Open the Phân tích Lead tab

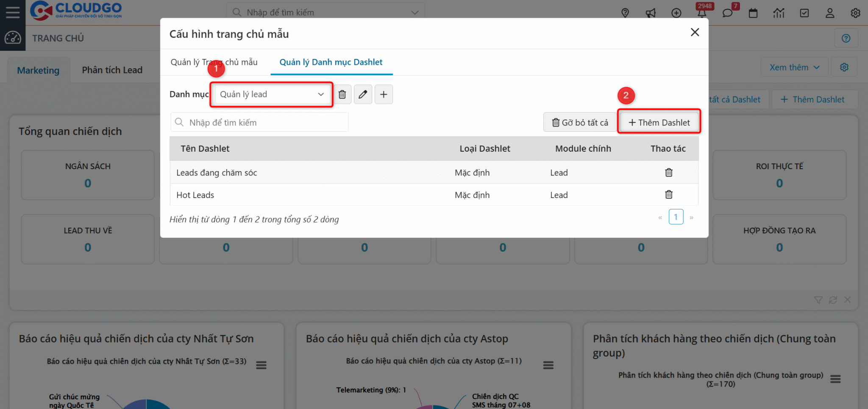[x=112, y=70]
